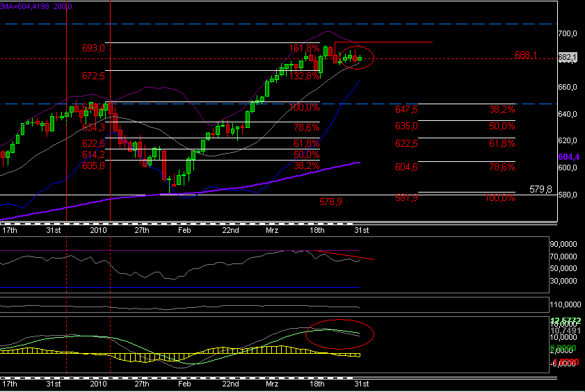Click the 620,0 price axis value
The width and height of the screenshot is (585, 392).
(x=567, y=140)
